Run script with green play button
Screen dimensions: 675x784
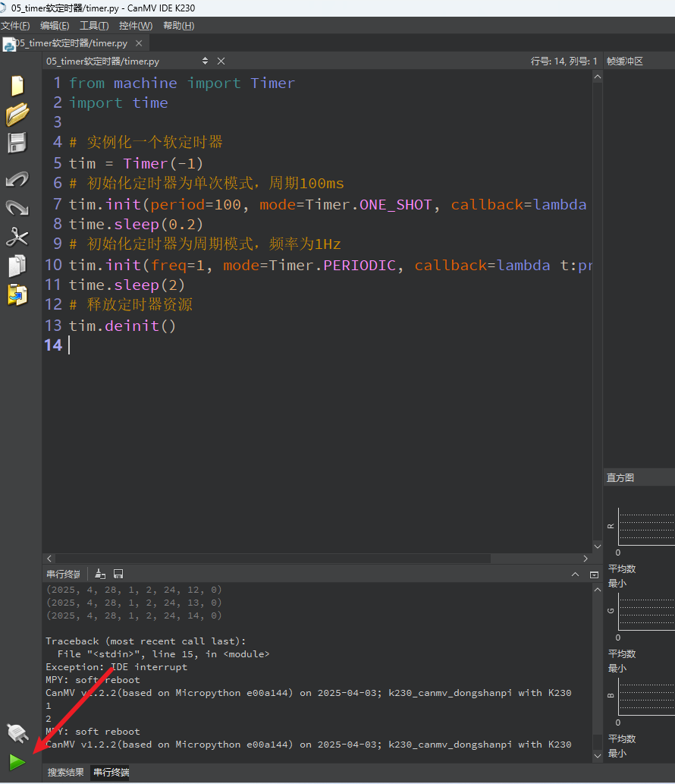click(x=17, y=763)
